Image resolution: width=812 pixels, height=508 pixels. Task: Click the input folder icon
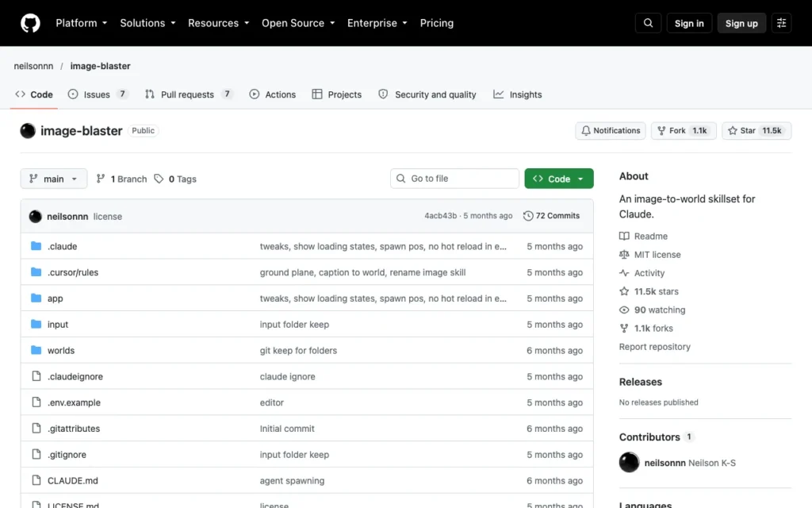pyautogui.click(x=36, y=324)
